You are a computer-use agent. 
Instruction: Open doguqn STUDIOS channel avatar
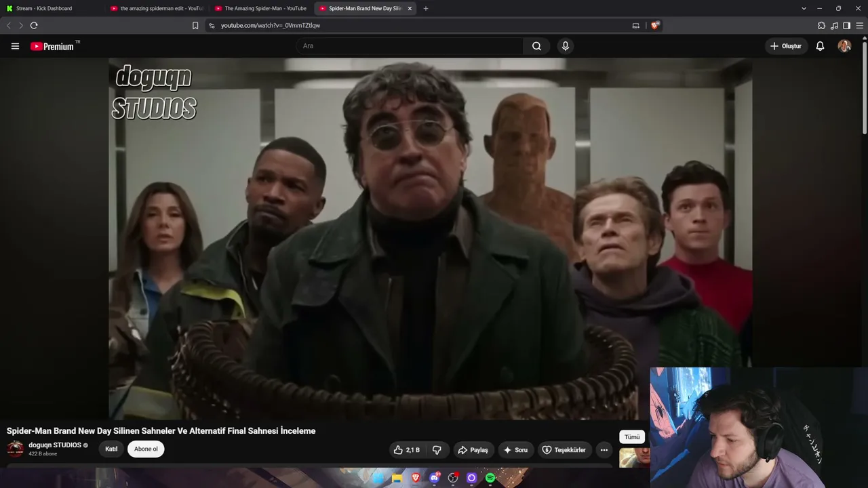15,449
